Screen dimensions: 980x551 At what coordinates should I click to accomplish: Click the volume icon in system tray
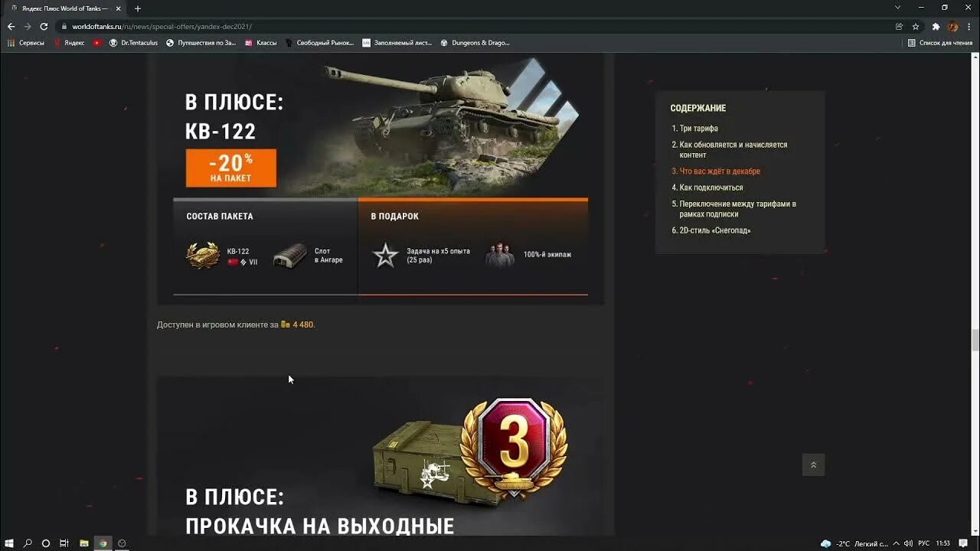point(909,543)
